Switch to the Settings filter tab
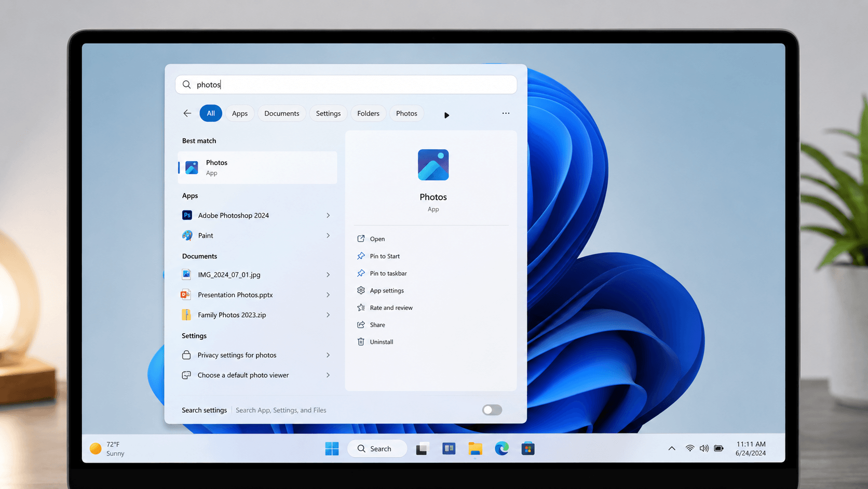868x489 pixels. click(329, 113)
